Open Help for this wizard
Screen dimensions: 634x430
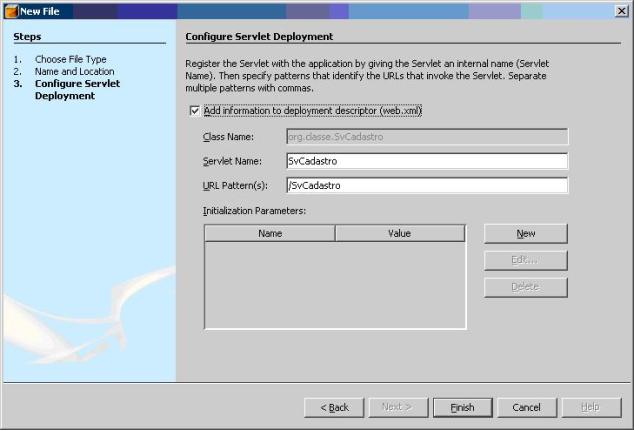coord(591,407)
